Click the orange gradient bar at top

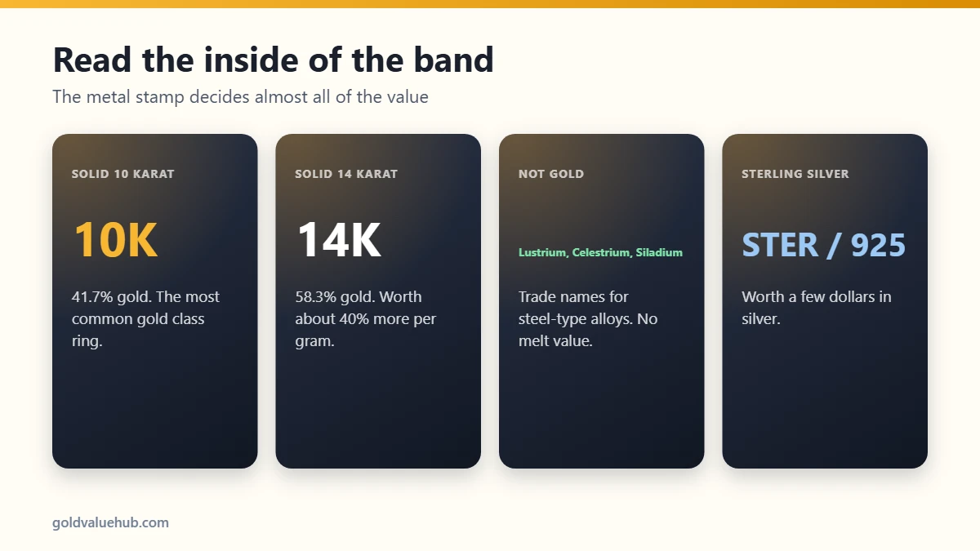[x=490, y=4]
